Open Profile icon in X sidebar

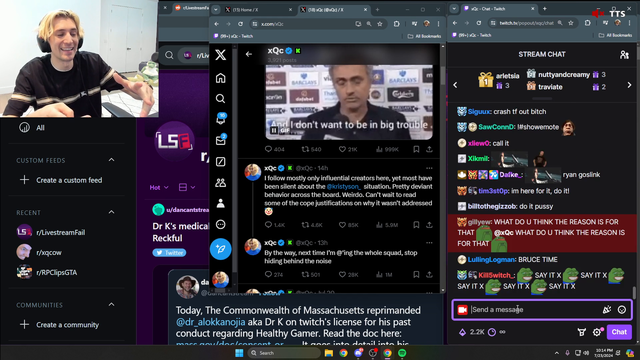coord(220,203)
